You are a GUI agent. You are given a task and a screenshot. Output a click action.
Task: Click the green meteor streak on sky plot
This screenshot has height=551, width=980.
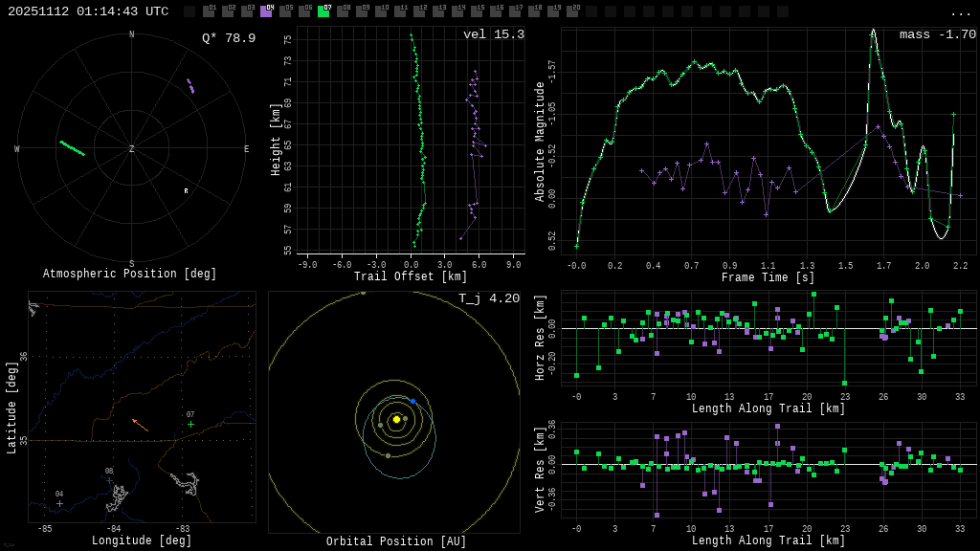tap(72, 148)
